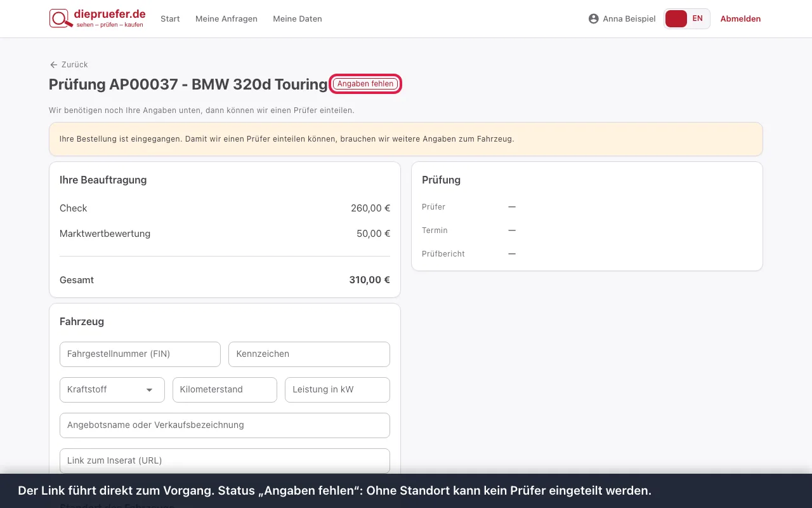Switch language to EN
This screenshot has width=812, height=508.
click(697, 19)
